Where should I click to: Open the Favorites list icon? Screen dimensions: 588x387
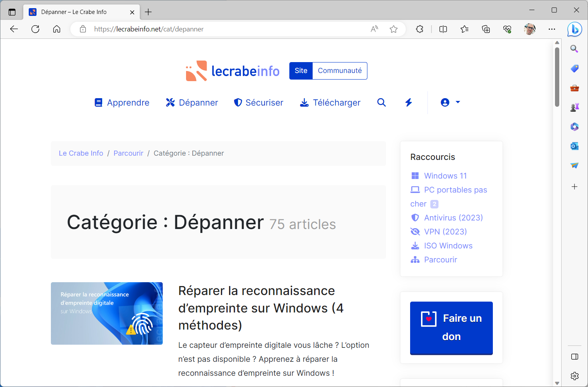point(464,29)
